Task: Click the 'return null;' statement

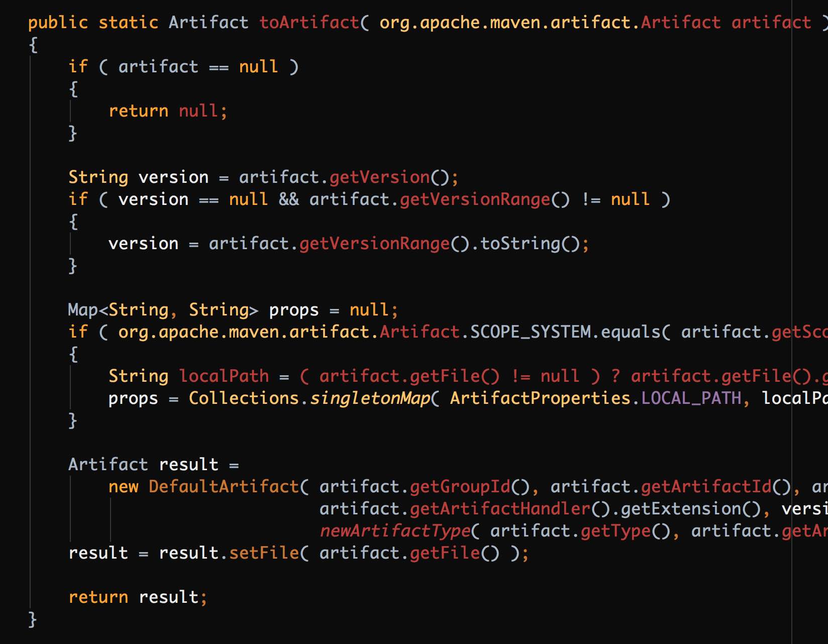Action: (168, 111)
